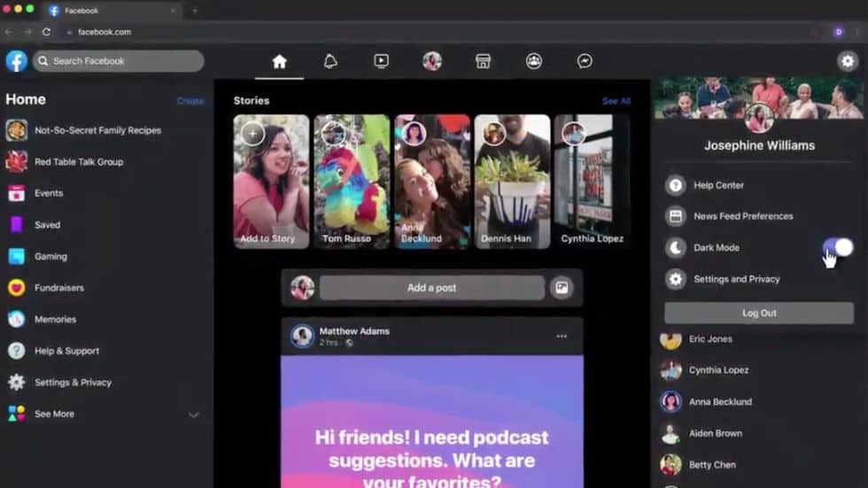Click the Dark Mode moon icon

pos(675,248)
